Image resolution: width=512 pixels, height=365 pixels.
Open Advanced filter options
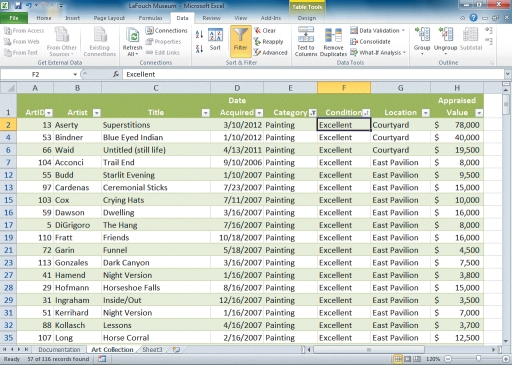tap(271, 53)
